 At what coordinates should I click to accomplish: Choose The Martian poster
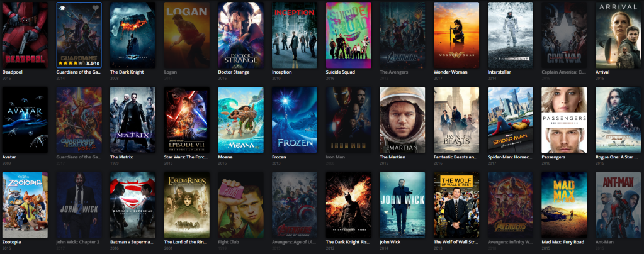(402, 120)
